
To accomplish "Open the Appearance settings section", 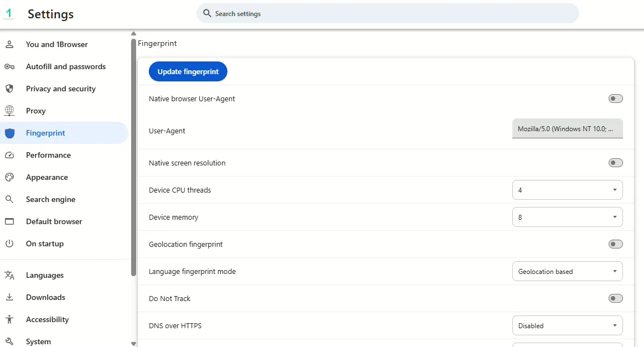I will [x=64, y=178].
